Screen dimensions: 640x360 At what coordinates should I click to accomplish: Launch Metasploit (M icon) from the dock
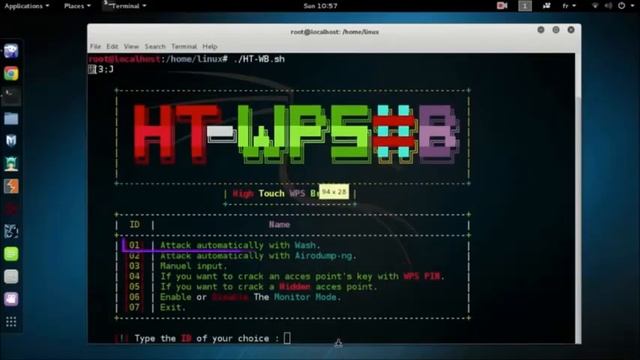point(11,141)
